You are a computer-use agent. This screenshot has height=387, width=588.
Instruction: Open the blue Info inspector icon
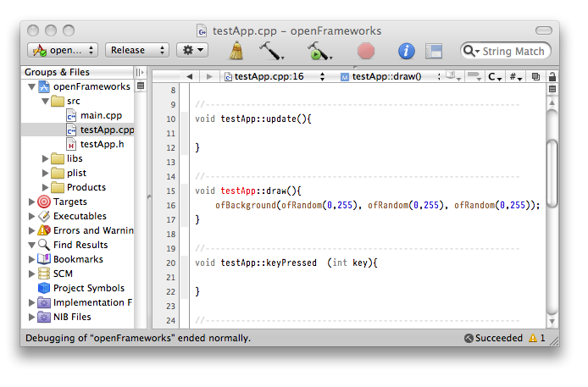tap(407, 51)
